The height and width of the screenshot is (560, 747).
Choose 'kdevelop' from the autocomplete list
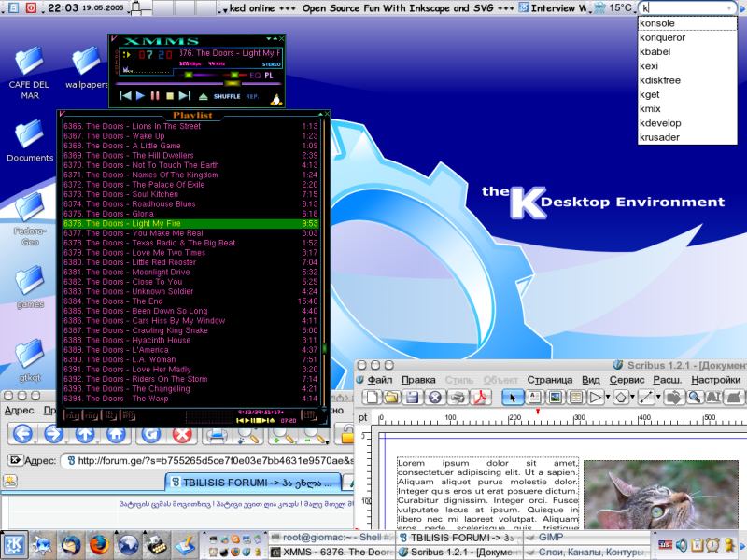click(x=660, y=122)
